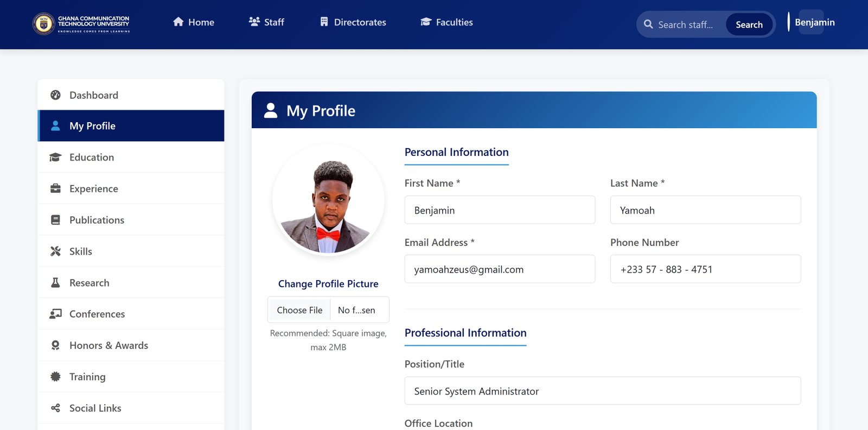Click the graduation cap icon beside Education

(55, 157)
